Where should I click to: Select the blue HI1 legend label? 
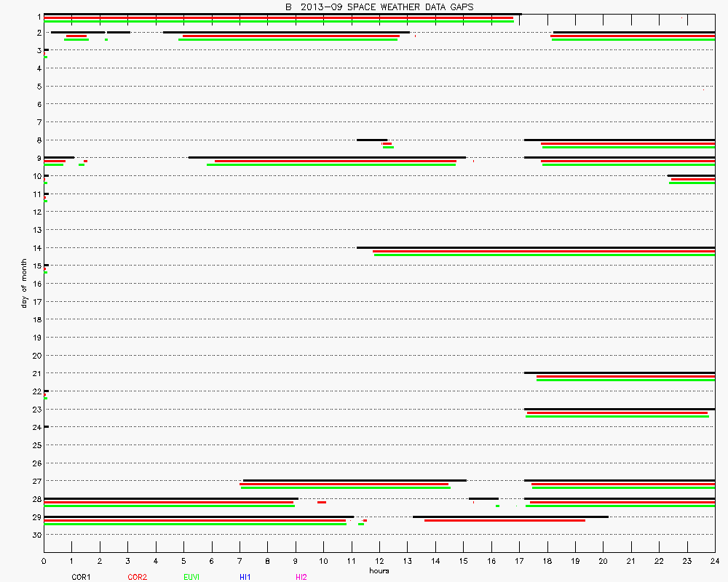pyautogui.click(x=245, y=577)
